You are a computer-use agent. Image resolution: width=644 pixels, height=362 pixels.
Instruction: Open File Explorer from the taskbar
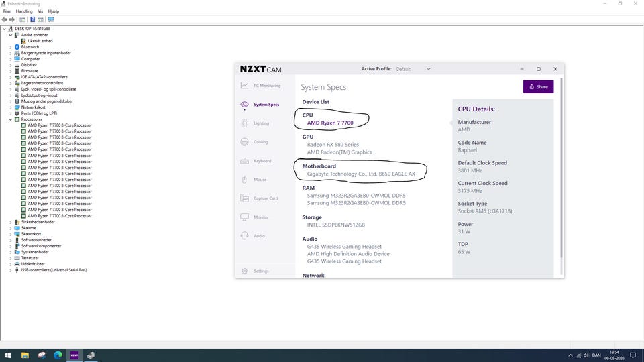(x=25, y=355)
